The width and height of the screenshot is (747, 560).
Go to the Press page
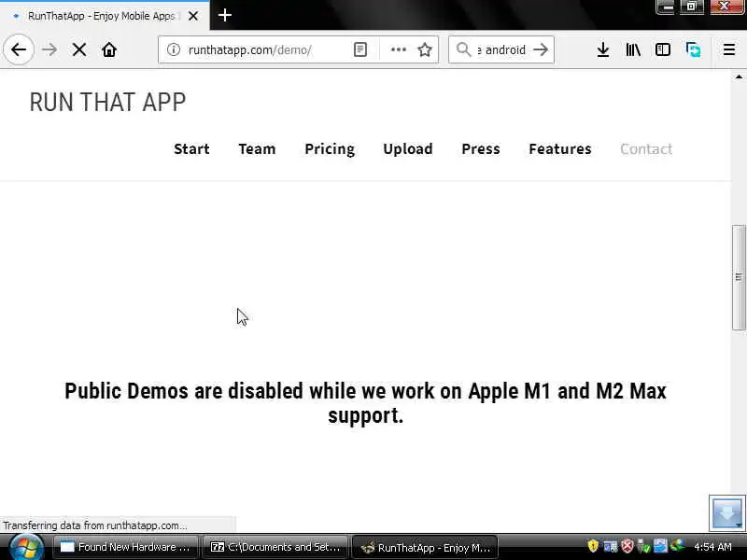[481, 149]
